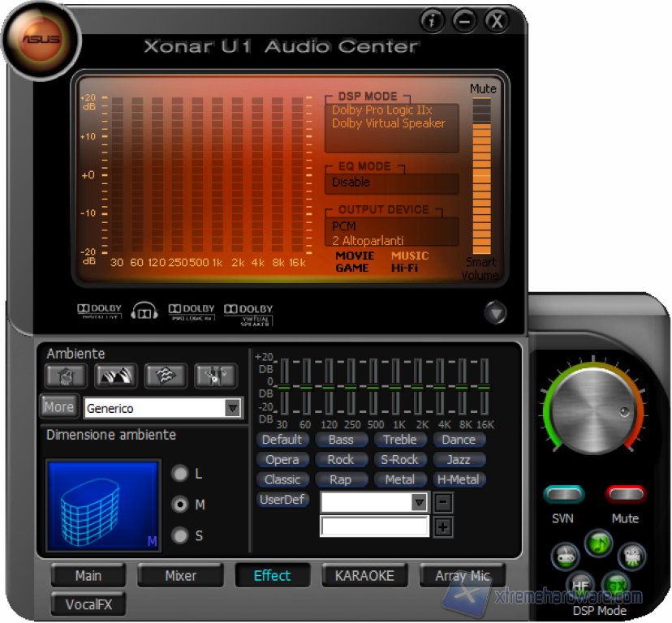Collapse panel with the round down-arrow button
Viewport: 672px width, 623px height.
pos(495,312)
